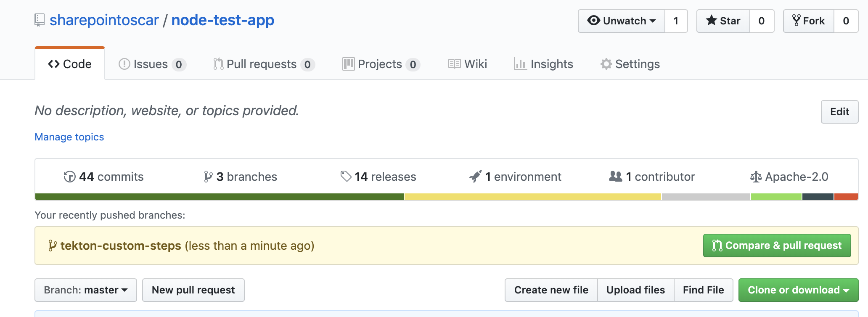View the Apache-2.0 license
The height and width of the screenshot is (317, 868).
[x=789, y=177]
